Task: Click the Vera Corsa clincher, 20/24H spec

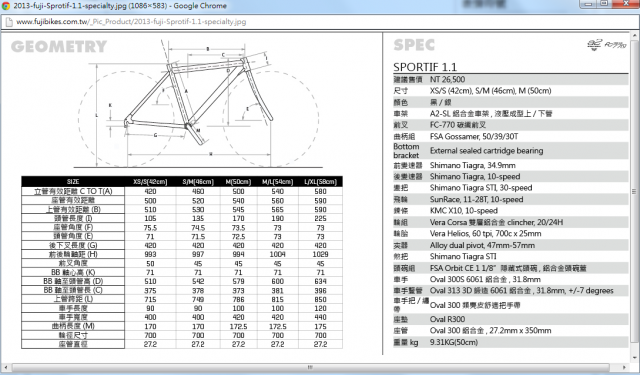Action: tap(496, 222)
